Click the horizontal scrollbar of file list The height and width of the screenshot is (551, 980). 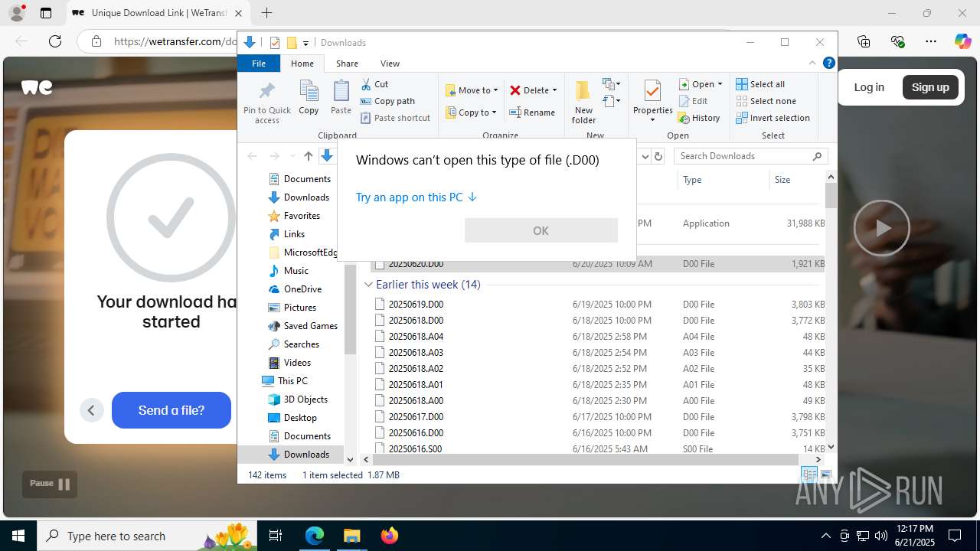coord(586,459)
